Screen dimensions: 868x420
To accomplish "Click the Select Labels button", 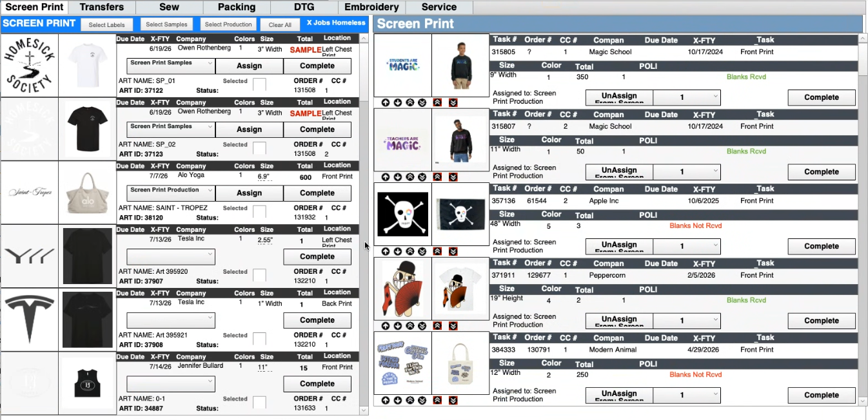I will (107, 24).
